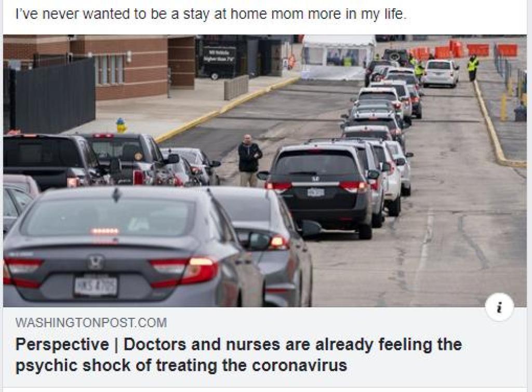
Task: Click the brick building's windows
Action: [109, 70]
